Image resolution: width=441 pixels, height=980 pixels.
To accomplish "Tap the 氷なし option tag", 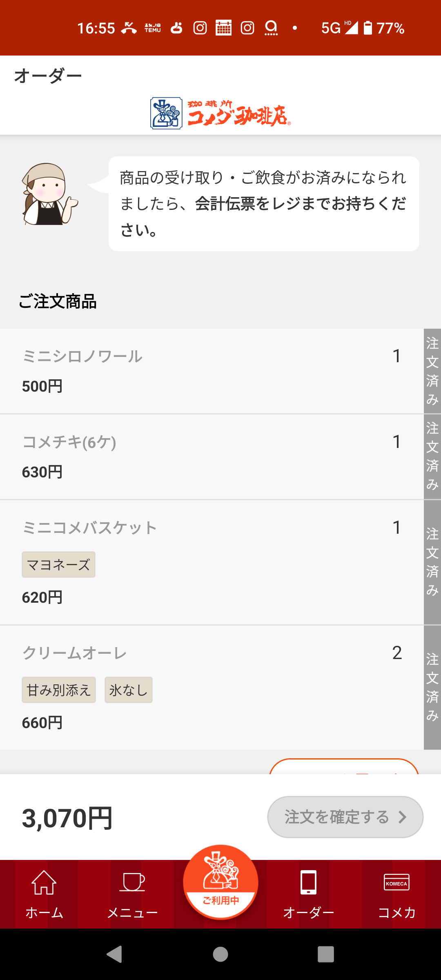I will point(128,690).
